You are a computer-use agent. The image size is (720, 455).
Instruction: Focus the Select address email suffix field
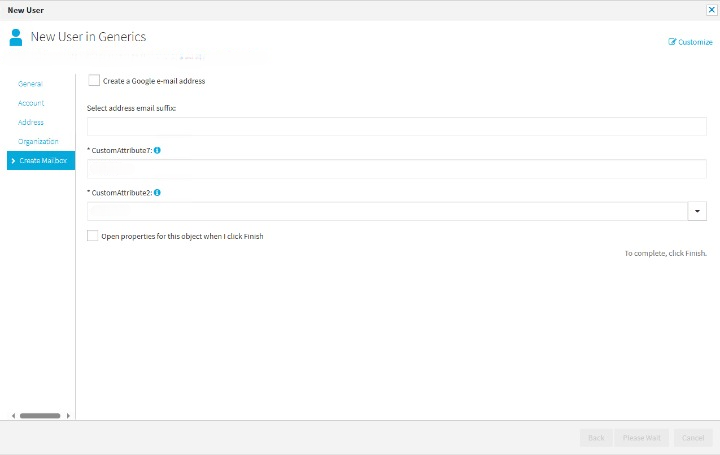pos(397,126)
